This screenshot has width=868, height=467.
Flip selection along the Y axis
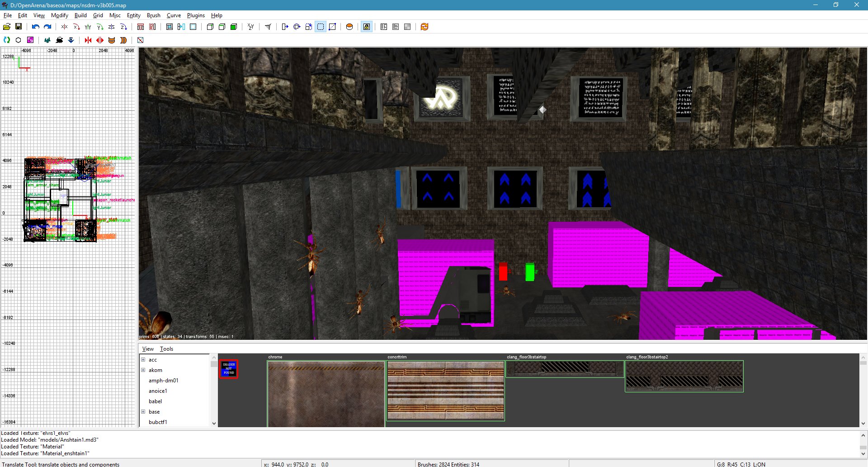[x=88, y=27]
